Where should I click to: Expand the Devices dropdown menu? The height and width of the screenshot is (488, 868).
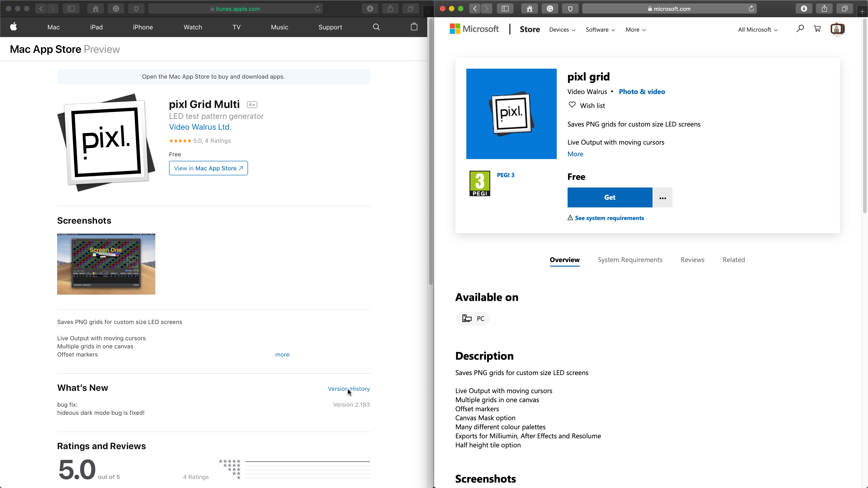562,30
